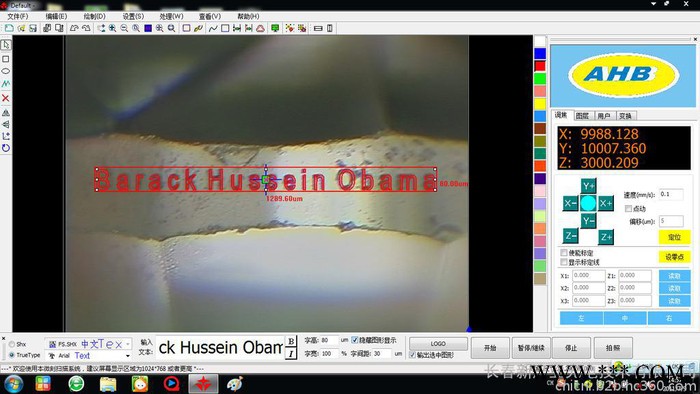Image resolution: width=700 pixels, height=394 pixels.
Task: Select the ellipse tool in left sidebar
Action: coord(6,71)
